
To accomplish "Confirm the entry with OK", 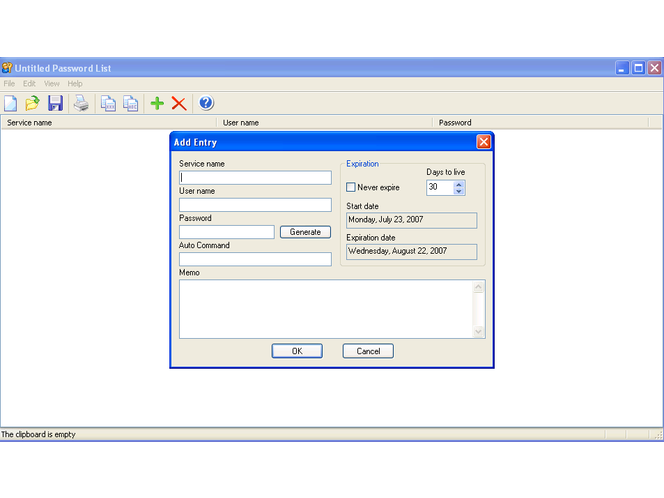I will pyautogui.click(x=297, y=351).
